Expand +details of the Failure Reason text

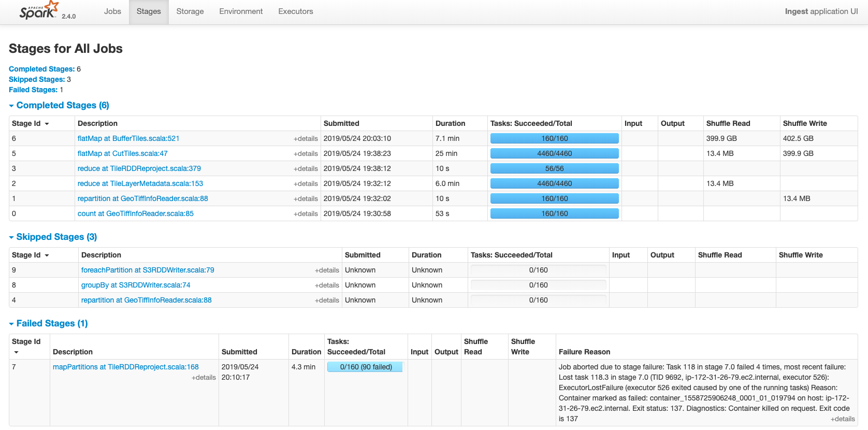pos(843,419)
